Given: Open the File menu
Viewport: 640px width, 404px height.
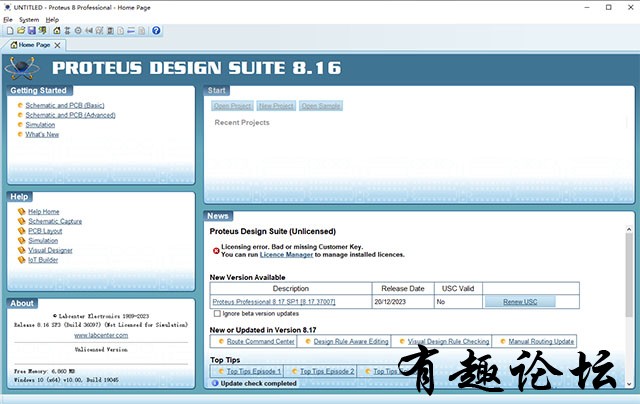Looking at the screenshot, I should point(8,20).
